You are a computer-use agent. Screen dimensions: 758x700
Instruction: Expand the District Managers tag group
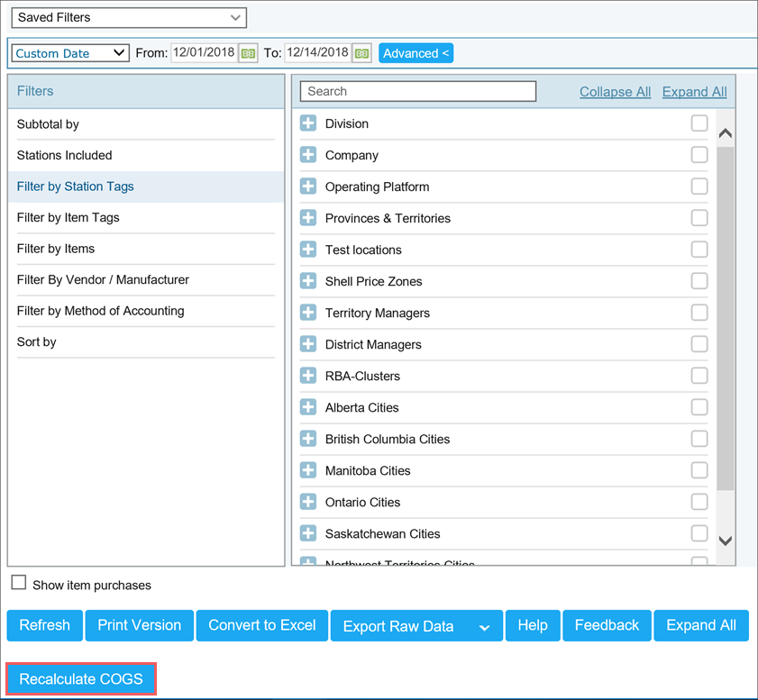pos(308,344)
